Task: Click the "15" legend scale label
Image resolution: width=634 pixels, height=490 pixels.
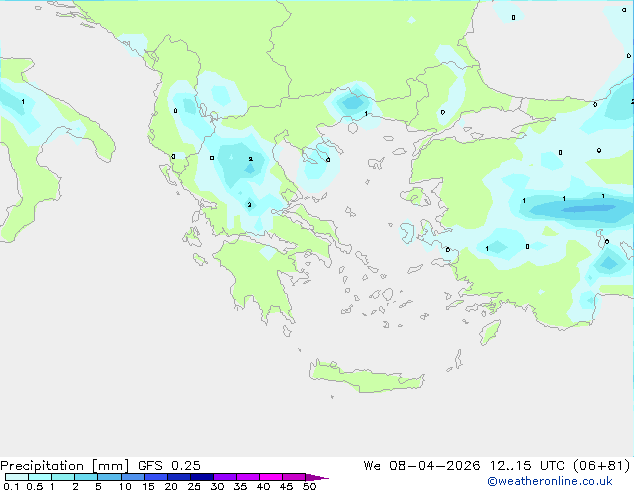Action: 148,486
